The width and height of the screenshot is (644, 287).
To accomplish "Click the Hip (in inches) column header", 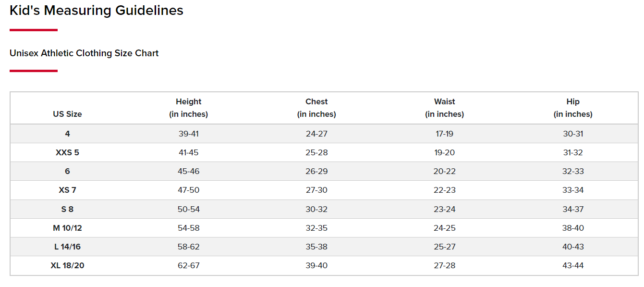I will [573, 108].
